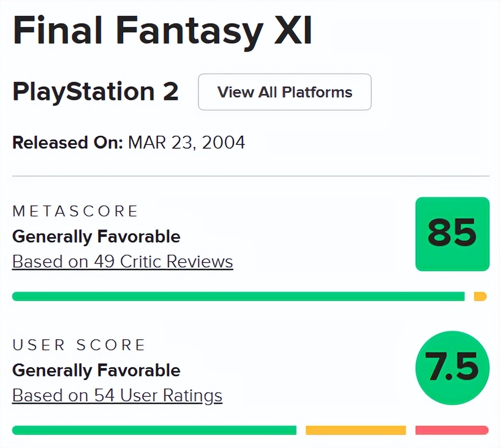This screenshot has height=448, width=500.
Task: Click the green 7.5 user score circle
Action: coord(452,367)
